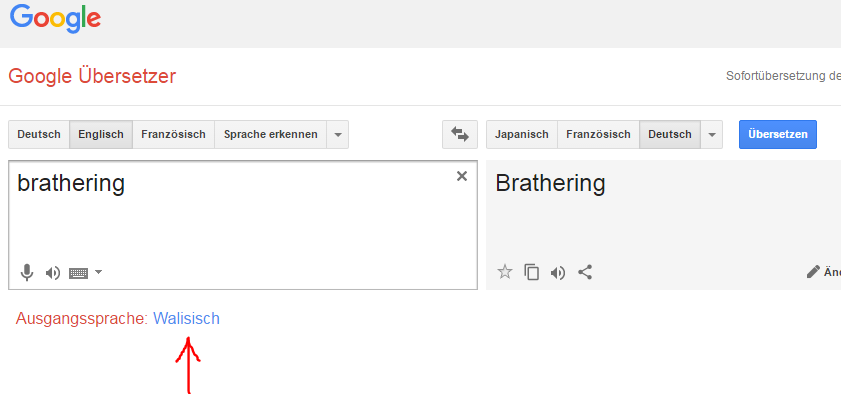This screenshot has height=394, width=841.
Task: Swap languages with the arrows icon
Action: (x=460, y=134)
